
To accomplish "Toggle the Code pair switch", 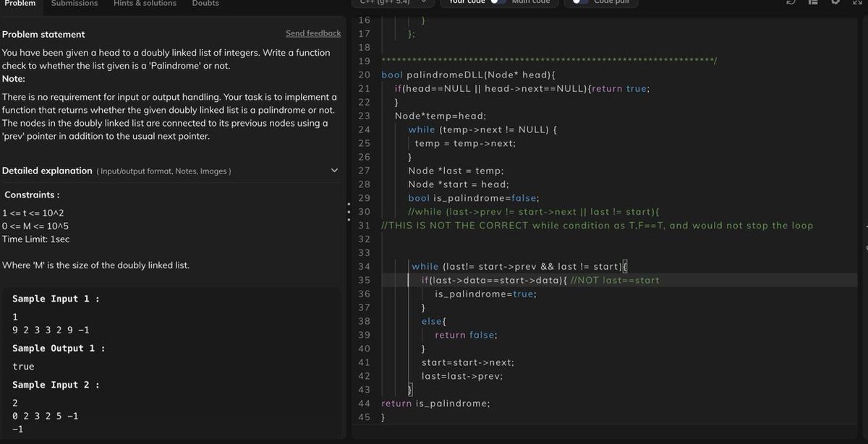I will [579, 2].
